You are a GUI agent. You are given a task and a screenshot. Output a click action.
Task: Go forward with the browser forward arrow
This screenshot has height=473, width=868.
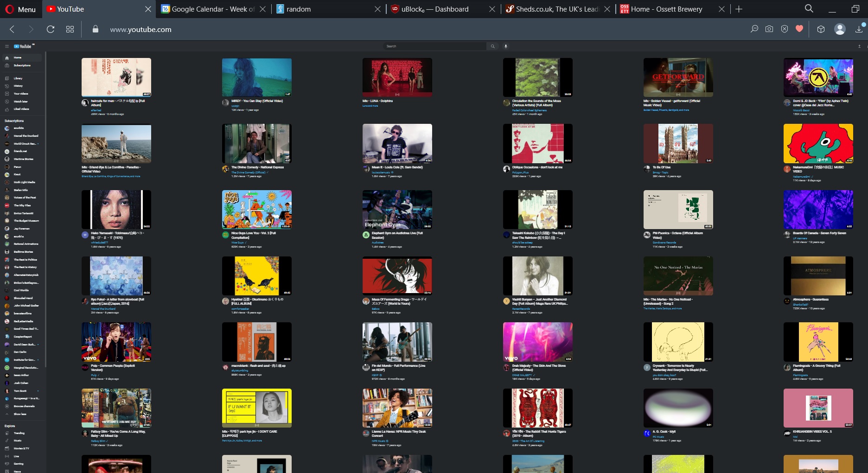coord(31,29)
